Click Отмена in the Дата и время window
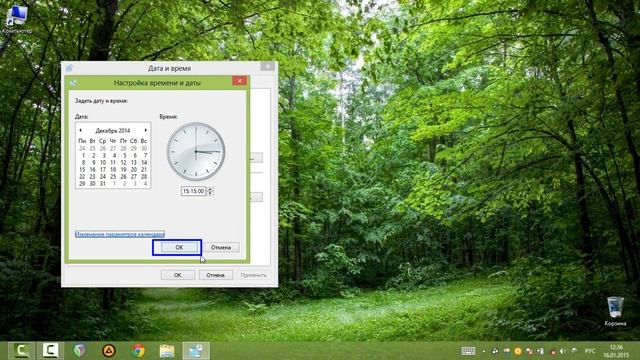The height and width of the screenshot is (360, 640). pos(216,275)
